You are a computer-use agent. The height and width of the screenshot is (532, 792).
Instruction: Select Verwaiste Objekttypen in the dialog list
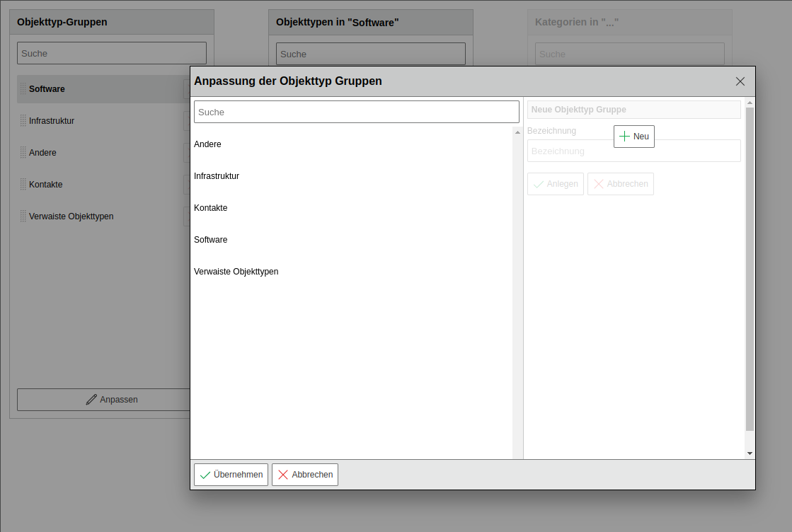[236, 272]
